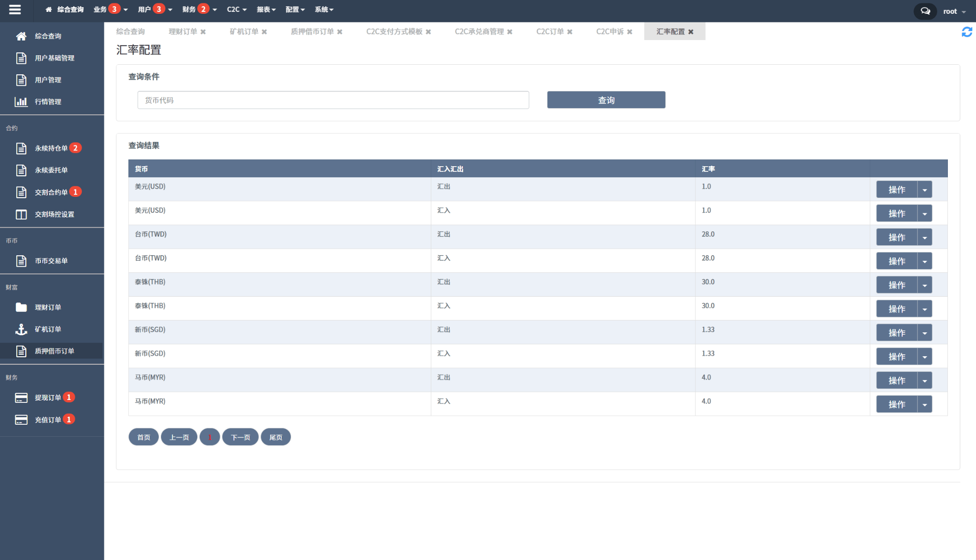Click the document icon for 币币交易单
Screen dimensions: 976x560
click(21, 261)
